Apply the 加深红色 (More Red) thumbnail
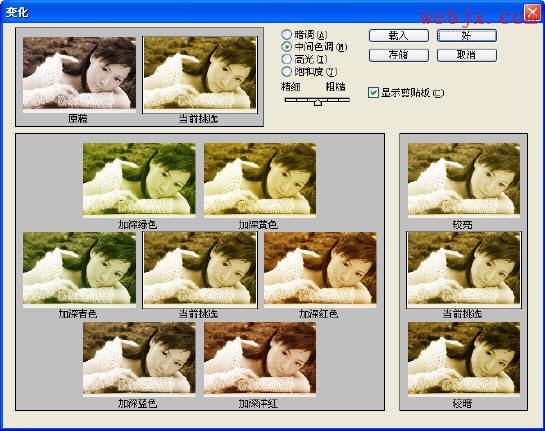The height and width of the screenshot is (431, 545). (x=320, y=269)
